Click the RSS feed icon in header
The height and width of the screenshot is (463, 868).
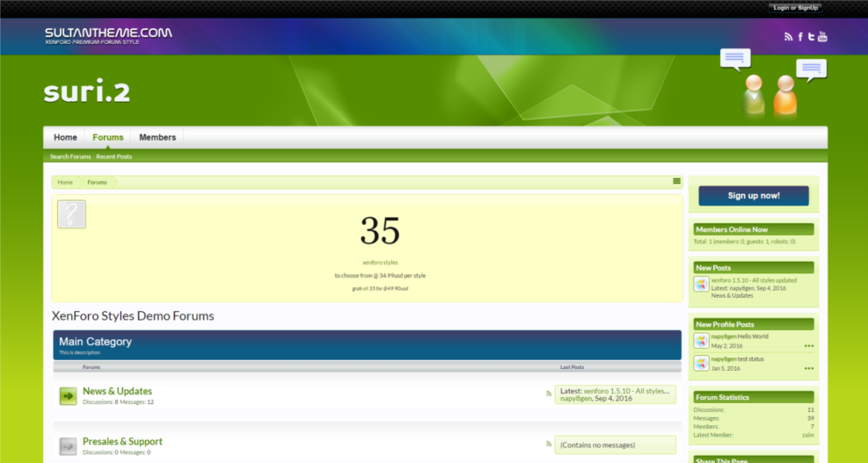click(789, 36)
